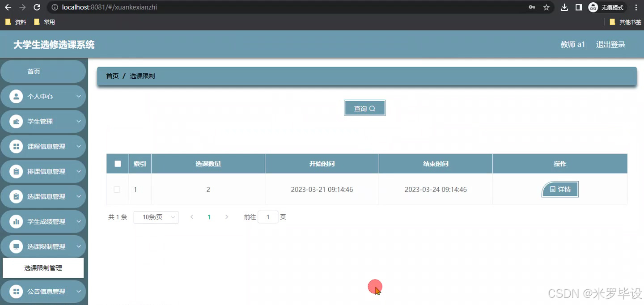Click the 选课限制管理 monitor icon
Image resolution: width=644 pixels, height=305 pixels.
pos(16,246)
